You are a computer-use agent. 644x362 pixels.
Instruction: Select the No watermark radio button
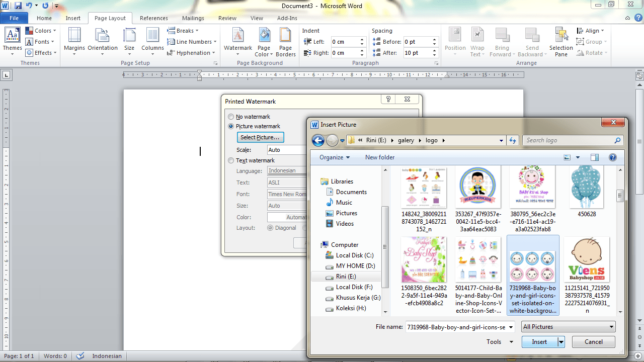(231, 116)
